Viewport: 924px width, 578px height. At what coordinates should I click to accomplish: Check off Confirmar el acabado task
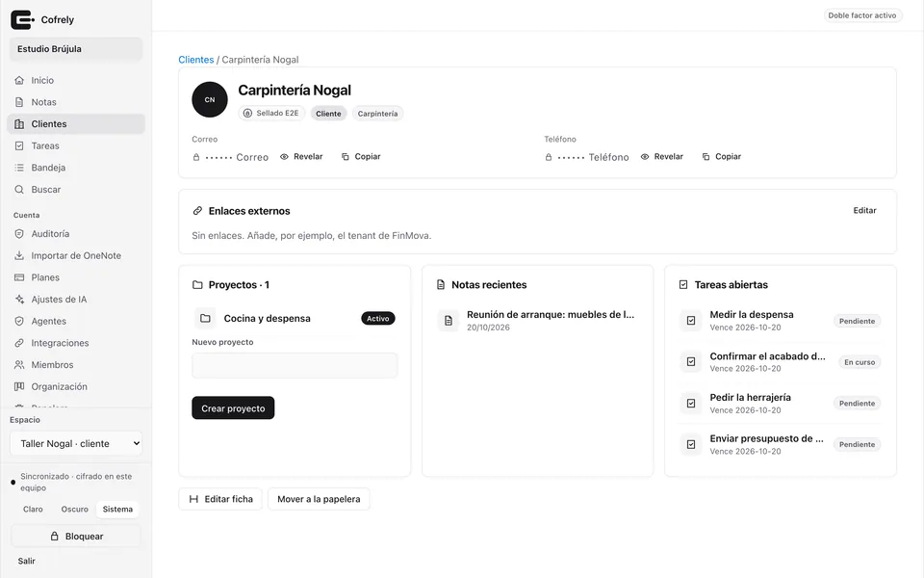click(691, 361)
